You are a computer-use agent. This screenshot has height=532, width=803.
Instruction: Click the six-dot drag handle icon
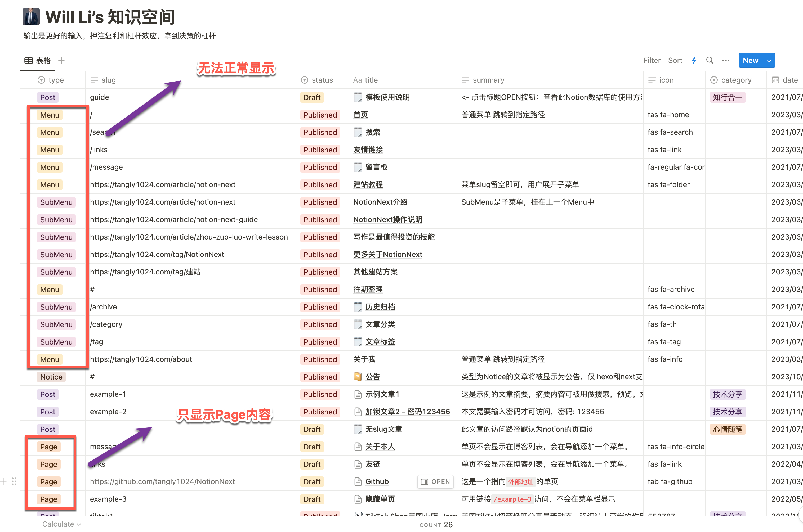point(14,481)
